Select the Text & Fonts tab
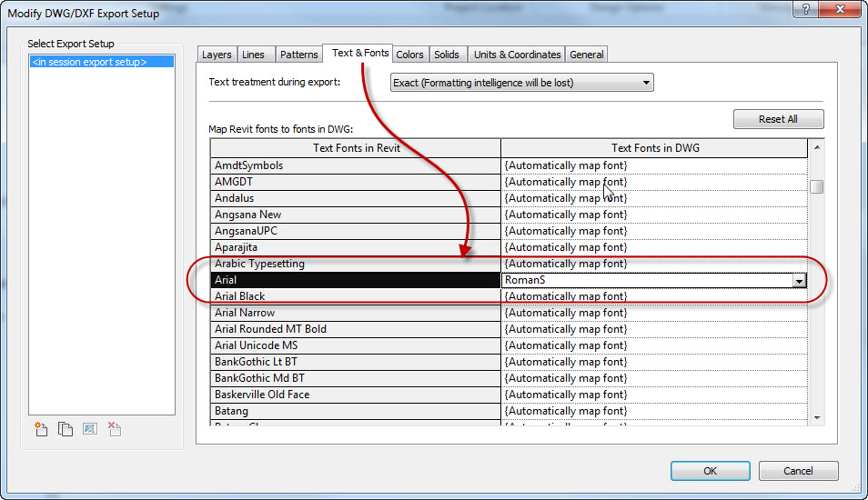The image size is (868, 500). click(x=359, y=53)
